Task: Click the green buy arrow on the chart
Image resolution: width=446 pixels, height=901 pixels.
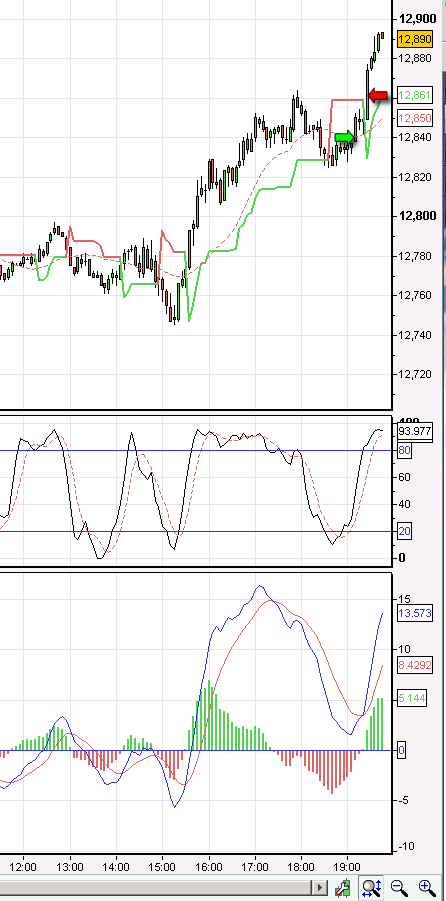Action: (344, 137)
